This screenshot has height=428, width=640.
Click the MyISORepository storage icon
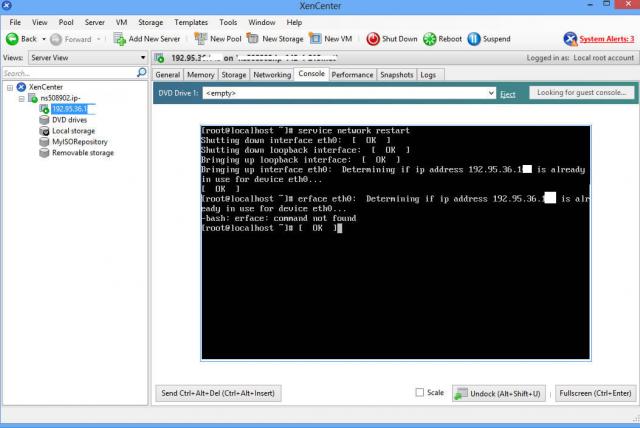pyautogui.click(x=44, y=142)
